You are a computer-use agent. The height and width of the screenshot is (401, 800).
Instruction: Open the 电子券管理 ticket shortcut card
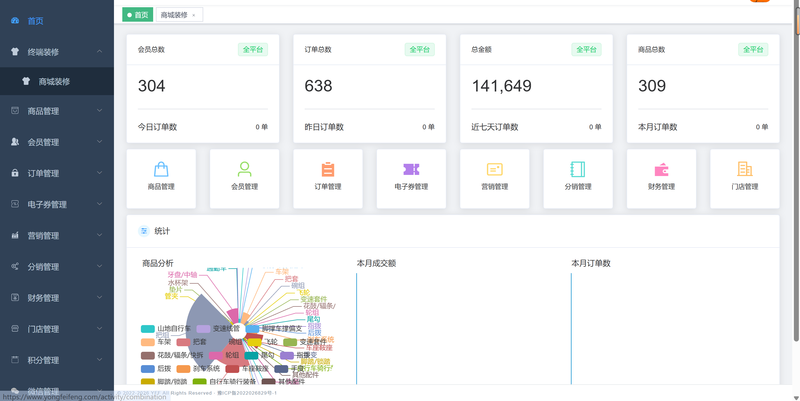tap(411, 179)
